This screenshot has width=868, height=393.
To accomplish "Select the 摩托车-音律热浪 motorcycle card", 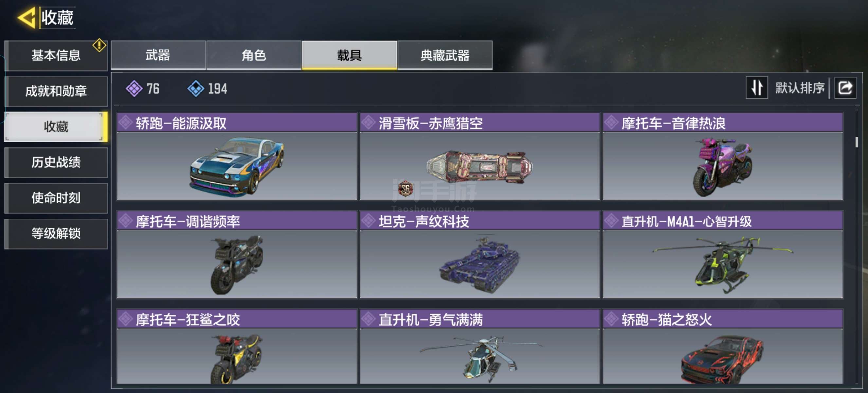I will 722,157.
